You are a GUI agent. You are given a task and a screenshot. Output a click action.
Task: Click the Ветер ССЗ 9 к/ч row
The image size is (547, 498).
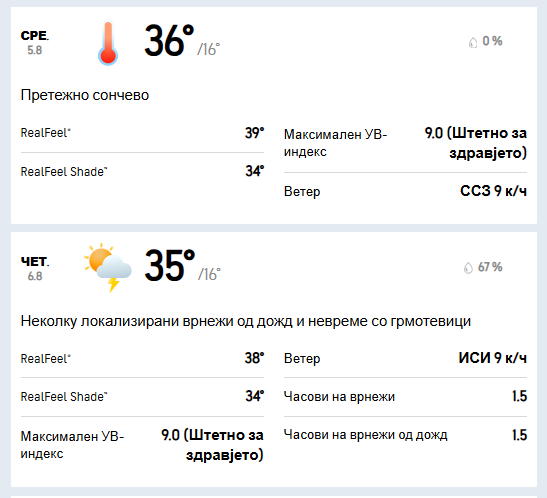click(x=405, y=191)
